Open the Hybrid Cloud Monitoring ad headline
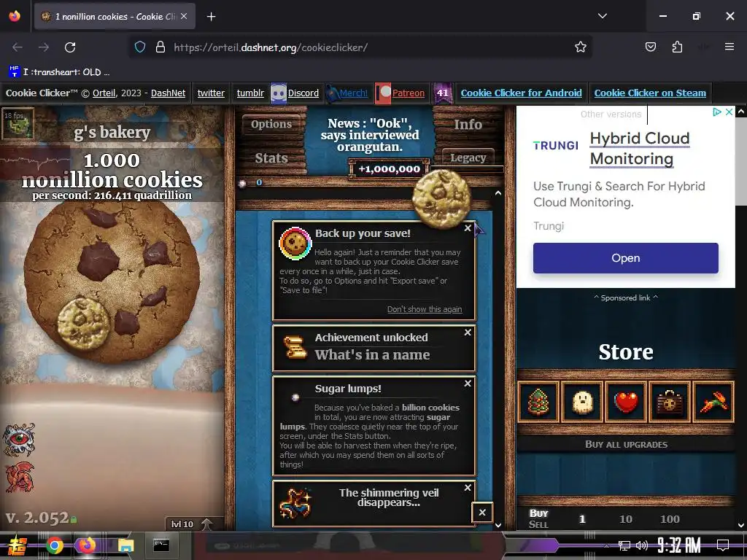This screenshot has height=560, width=747. [x=639, y=149]
